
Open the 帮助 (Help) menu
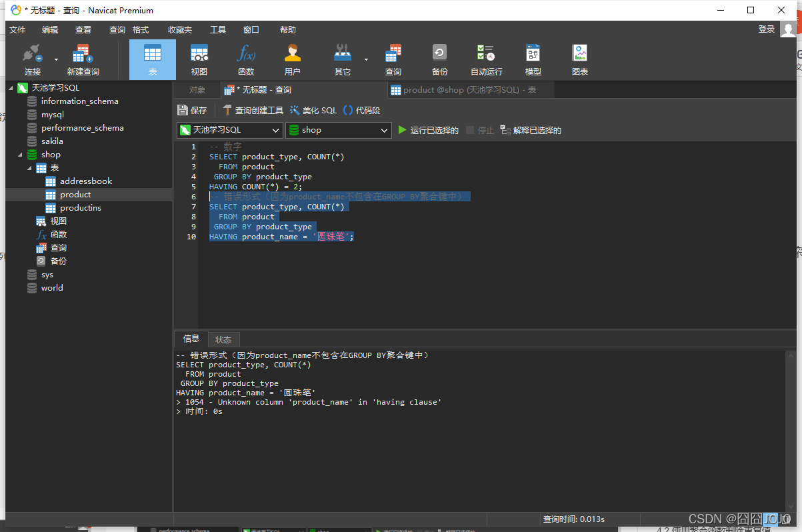pos(288,29)
